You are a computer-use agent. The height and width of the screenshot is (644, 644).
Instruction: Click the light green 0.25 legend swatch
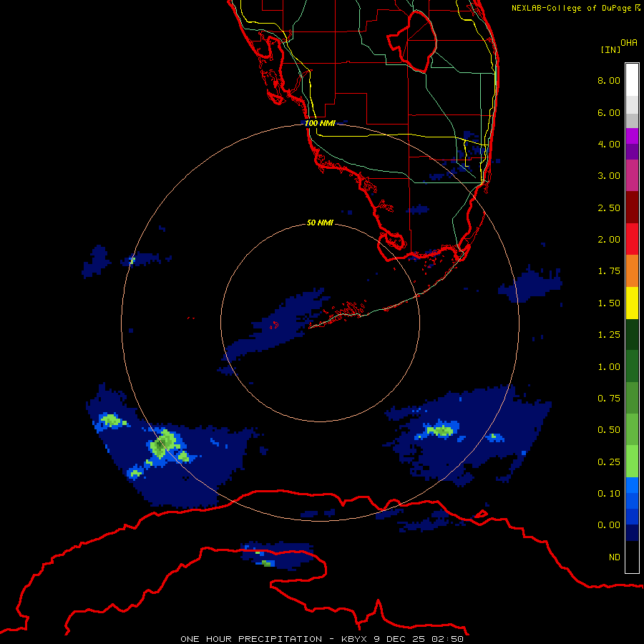[632, 462]
